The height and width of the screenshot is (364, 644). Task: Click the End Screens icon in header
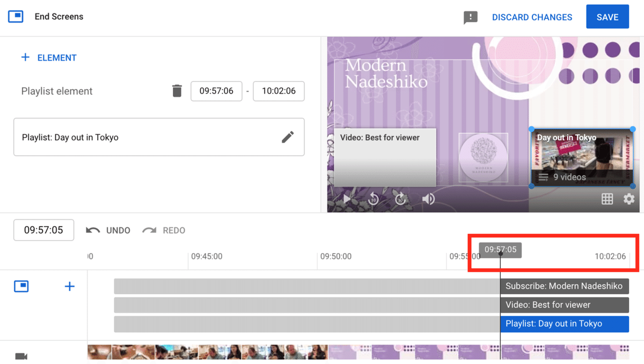(x=16, y=17)
